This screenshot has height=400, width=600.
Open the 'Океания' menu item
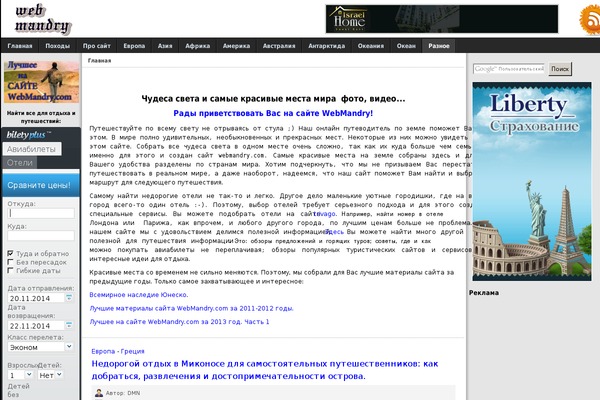click(371, 46)
